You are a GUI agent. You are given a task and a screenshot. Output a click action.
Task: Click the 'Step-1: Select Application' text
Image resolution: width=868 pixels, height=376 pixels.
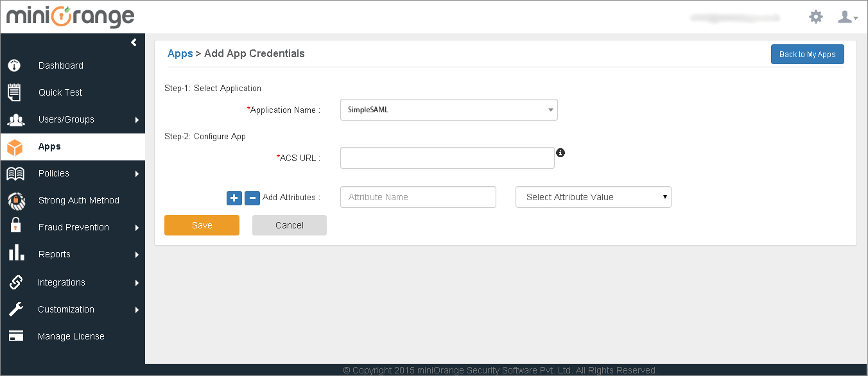(x=213, y=88)
